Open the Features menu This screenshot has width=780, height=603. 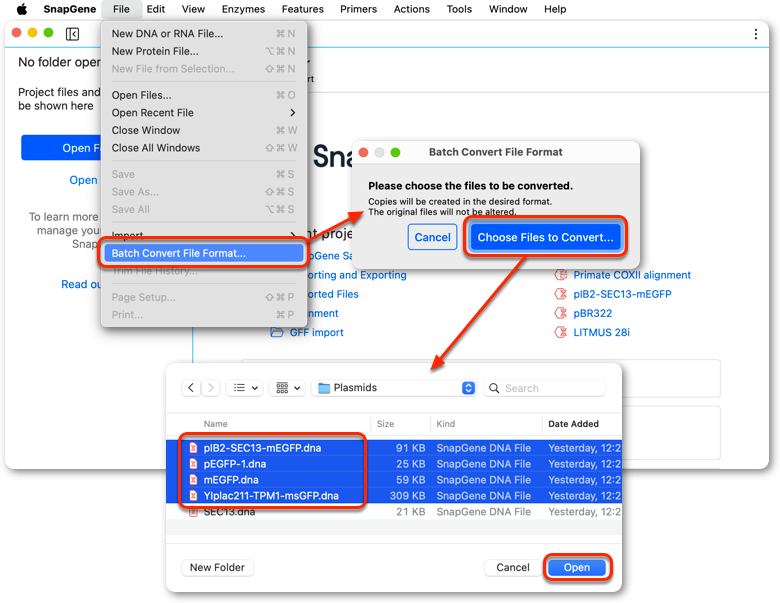pyautogui.click(x=302, y=9)
